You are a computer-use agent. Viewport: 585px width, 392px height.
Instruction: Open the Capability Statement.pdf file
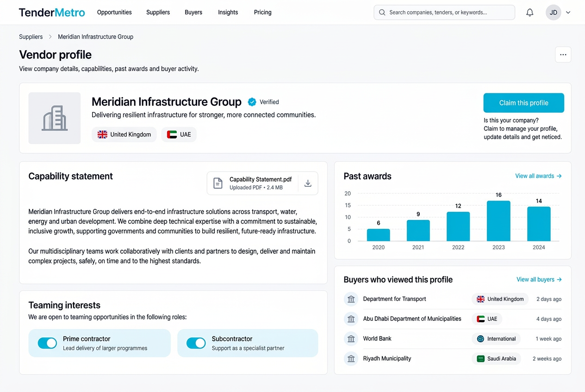click(x=261, y=179)
